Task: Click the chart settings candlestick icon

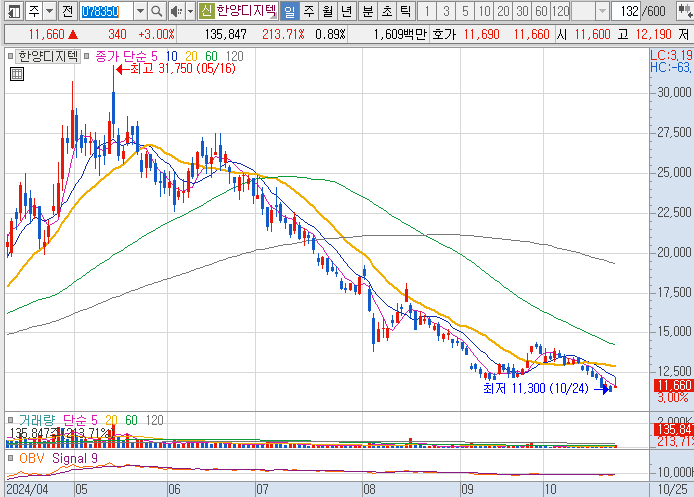Action: [685, 11]
